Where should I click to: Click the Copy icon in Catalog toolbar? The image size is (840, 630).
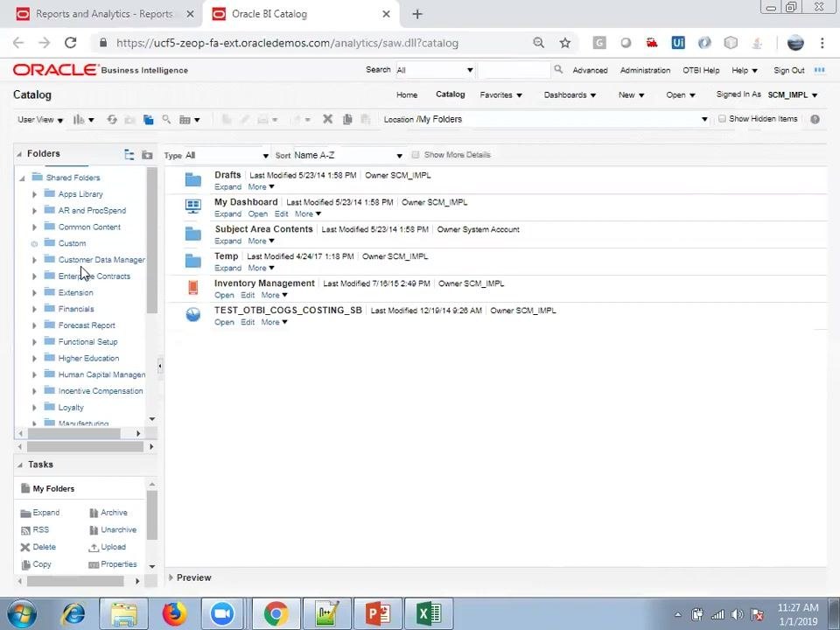pyautogui.click(x=347, y=119)
